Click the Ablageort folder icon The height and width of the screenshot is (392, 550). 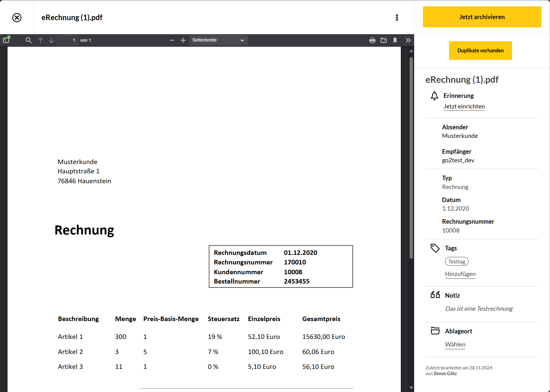point(435,331)
